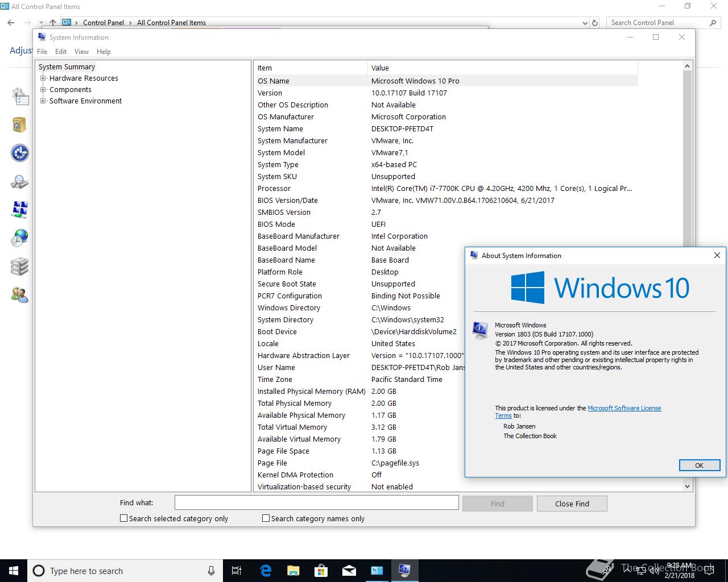Open Task View from the taskbar

(237, 571)
